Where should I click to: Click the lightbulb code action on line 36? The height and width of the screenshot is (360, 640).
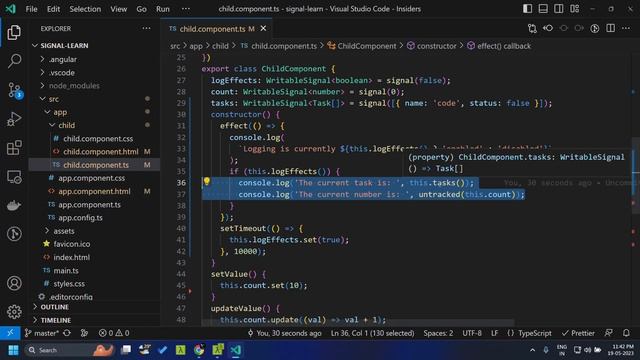coord(207,181)
